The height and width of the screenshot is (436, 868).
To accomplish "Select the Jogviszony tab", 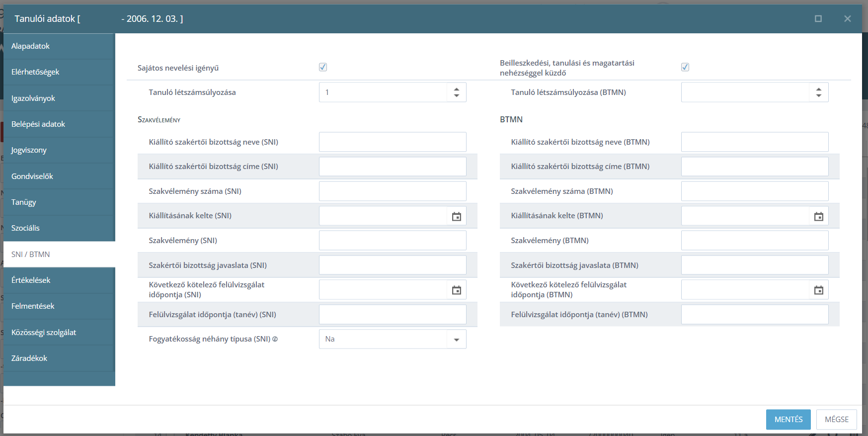I will [x=59, y=150].
